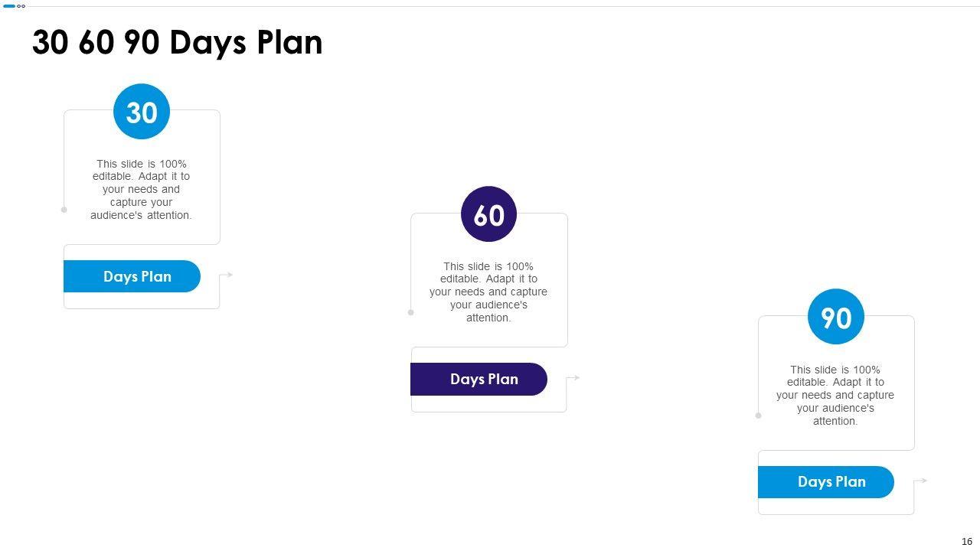Image resolution: width=980 pixels, height=551 pixels.
Task: Select the arrow next to 60 Days Plan
Action: pyautogui.click(x=576, y=377)
